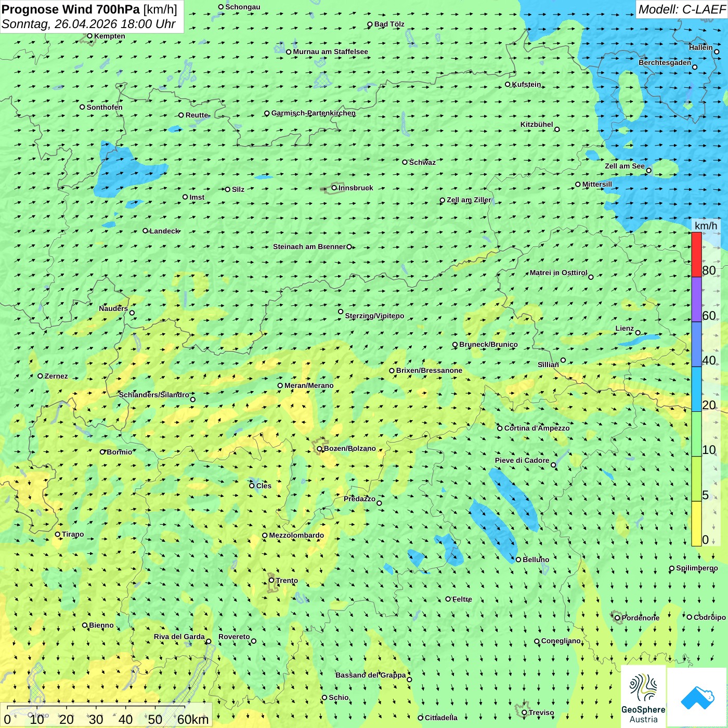This screenshot has height=728, width=728.
Task: Select the Feltre location label
Action: pos(462,599)
